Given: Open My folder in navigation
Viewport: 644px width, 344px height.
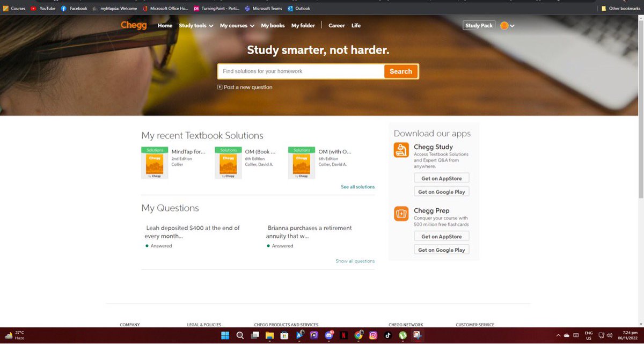Looking at the screenshot, I should [x=303, y=26].
